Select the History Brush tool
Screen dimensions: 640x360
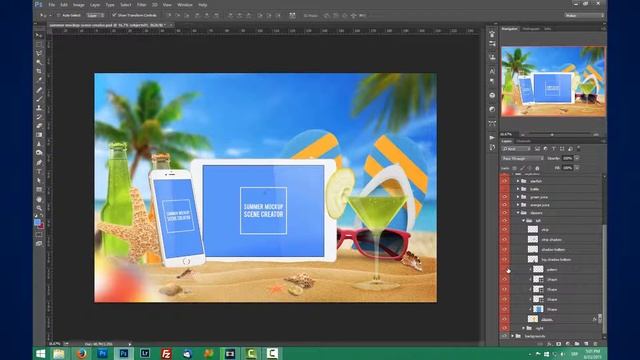click(x=39, y=117)
